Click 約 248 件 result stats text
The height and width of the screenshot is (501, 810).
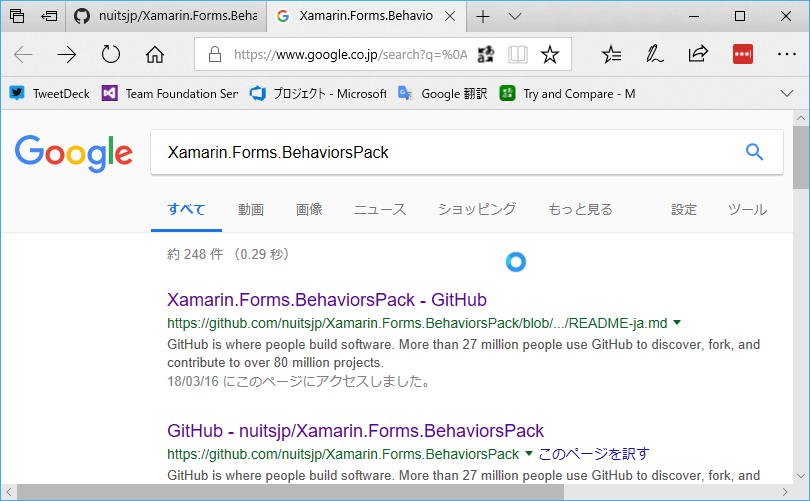pyautogui.click(x=195, y=254)
